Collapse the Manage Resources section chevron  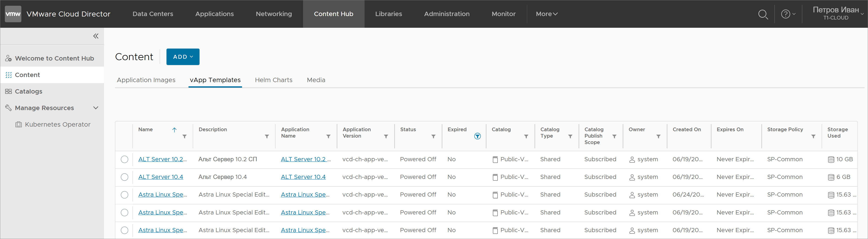tap(96, 108)
